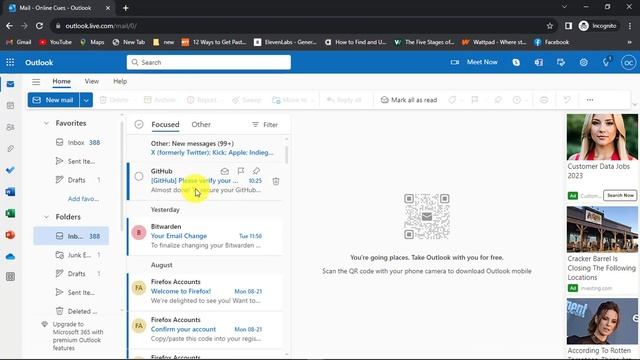The height and width of the screenshot is (360, 640).
Task: Open the Calendar icon in left rail
Action: click(x=11, y=106)
